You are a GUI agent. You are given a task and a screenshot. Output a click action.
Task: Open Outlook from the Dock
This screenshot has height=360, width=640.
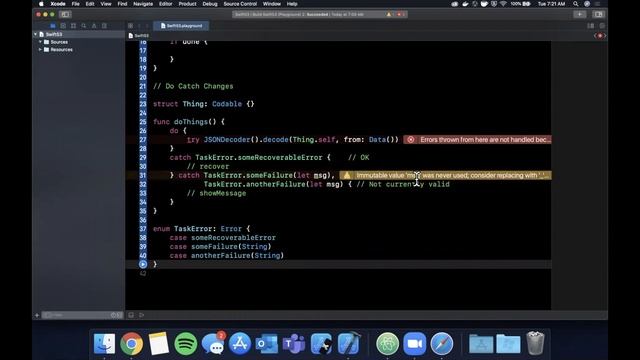pyautogui.click(x=267, y=343)
